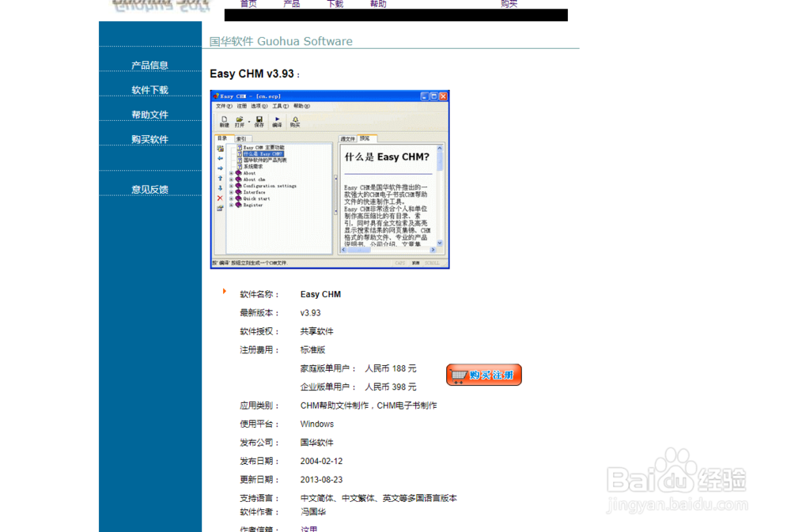Image resolution: width=791 pixels, height=532 pixels.
Task: Select 购买软件 in the blue sidebar
Action: point(149,139)
